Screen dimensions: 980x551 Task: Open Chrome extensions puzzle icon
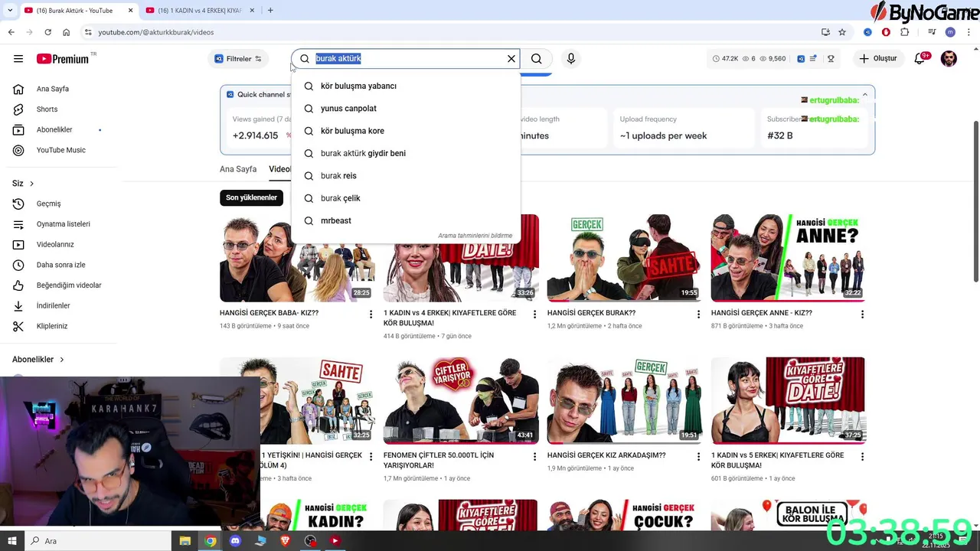[904, 32]
